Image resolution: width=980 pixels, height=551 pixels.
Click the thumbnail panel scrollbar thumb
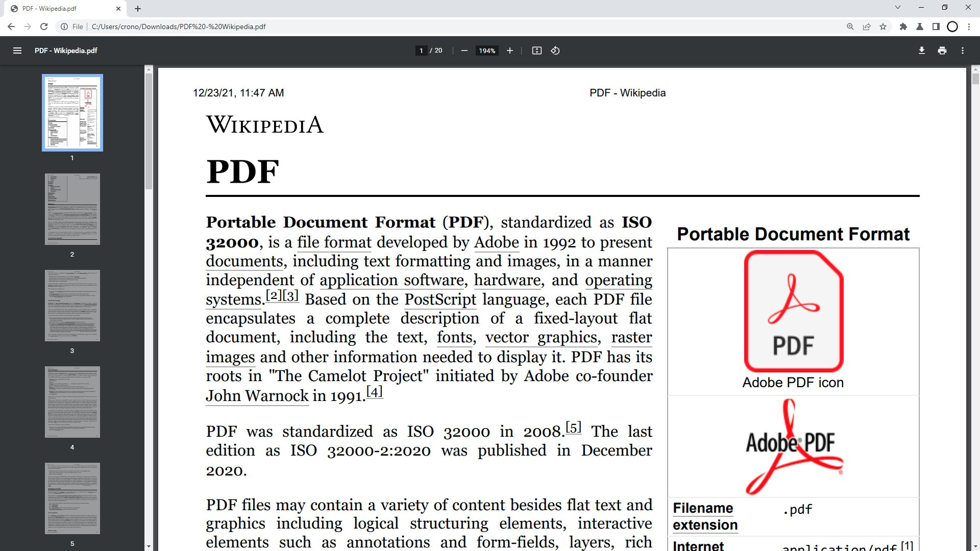tap(149, 131)
